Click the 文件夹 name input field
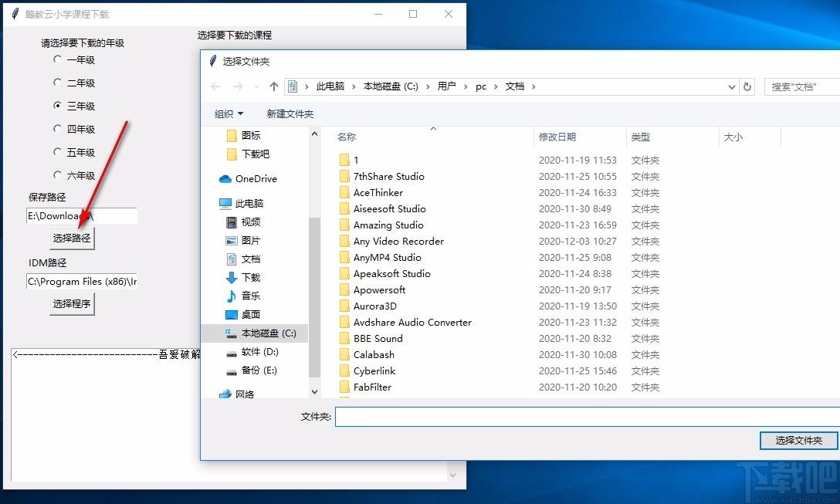 (587, 417)
